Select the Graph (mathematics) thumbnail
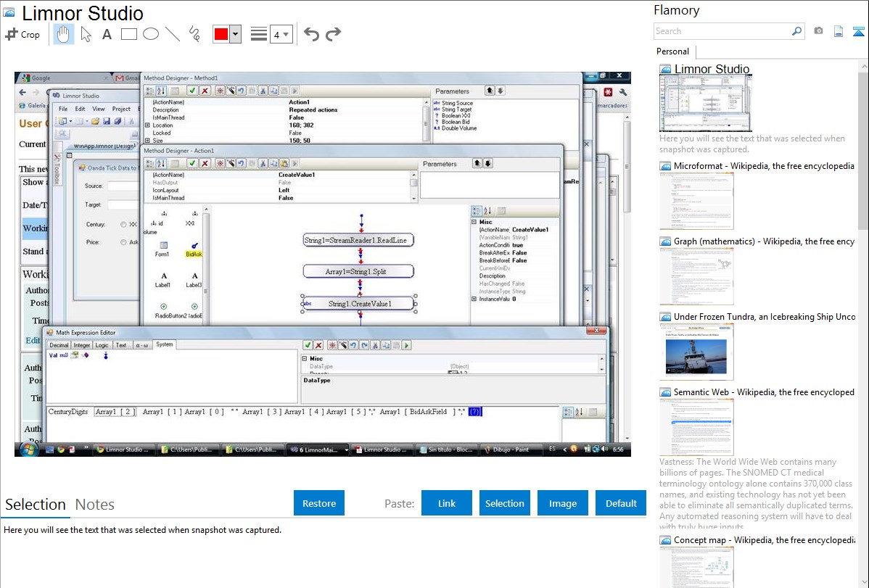The image size is (869, 588). pyautogui.click(x=696, y=276)
